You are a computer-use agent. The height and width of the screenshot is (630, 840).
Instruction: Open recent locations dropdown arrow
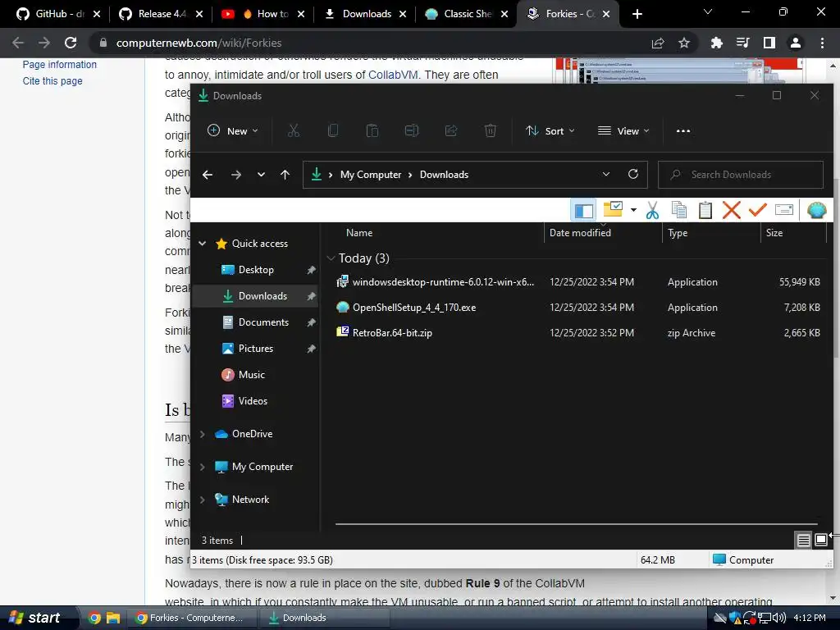click(x=261, y=175)
